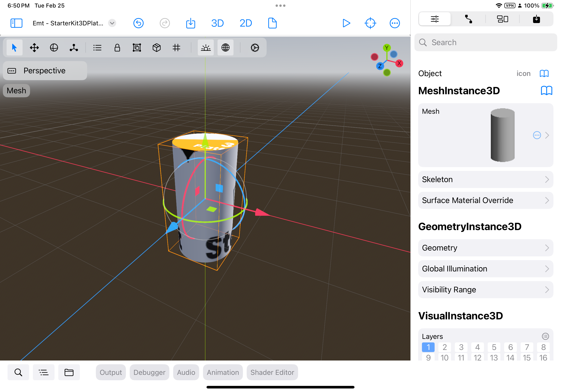Viewport: 561px width, 392px height.
Task: Open the Shader Editor bottom panel
Action: 272,372
